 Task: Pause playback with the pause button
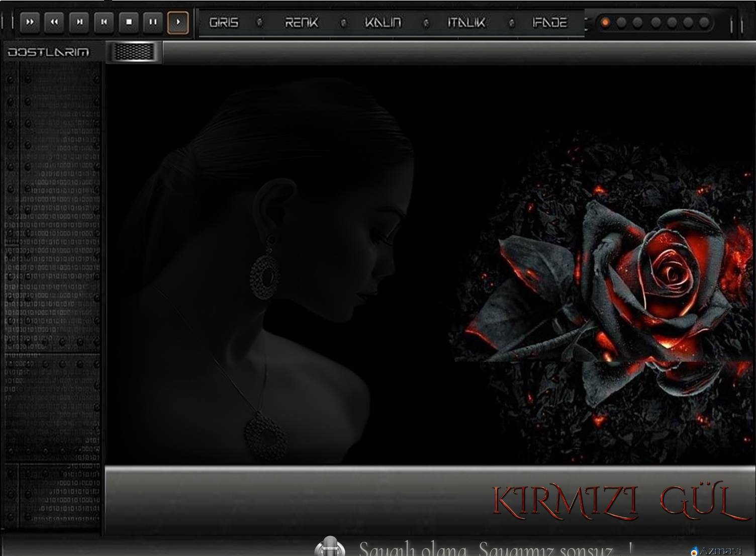[x=153, y=22]
